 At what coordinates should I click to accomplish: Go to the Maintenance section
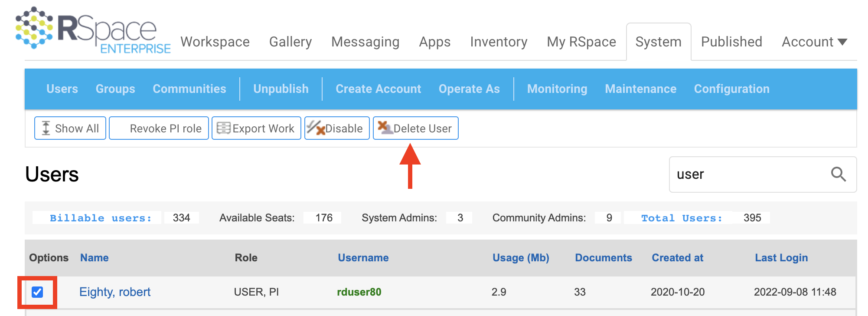click(x=641, y=89)
